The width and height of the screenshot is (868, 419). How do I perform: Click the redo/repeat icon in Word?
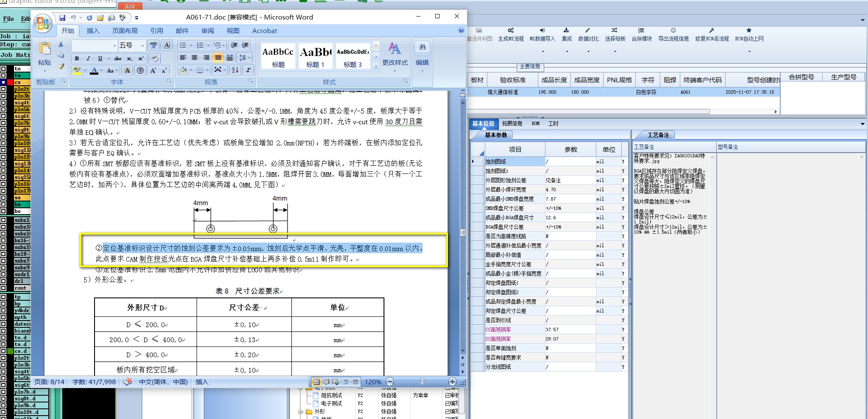89,18
